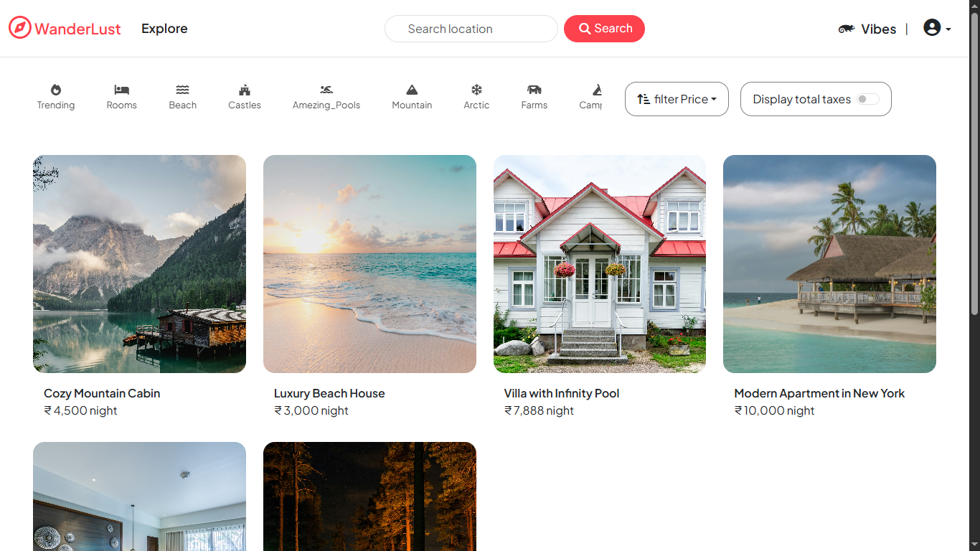Click the ₹3,000 night price text
The width and height of the screenshot is (980, 551).
pyautogui.click(x=311, y=410)
